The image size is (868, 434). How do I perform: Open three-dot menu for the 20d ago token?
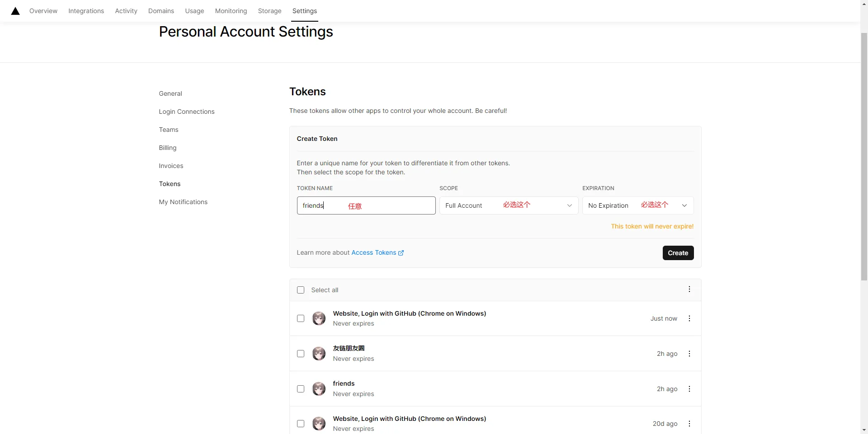pos(689,424)
